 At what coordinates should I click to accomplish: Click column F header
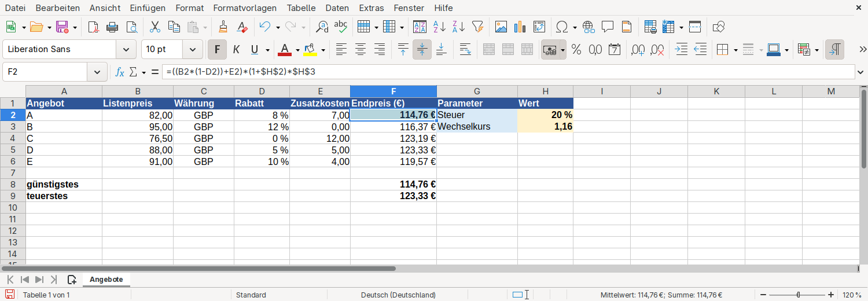pos(393,91)
